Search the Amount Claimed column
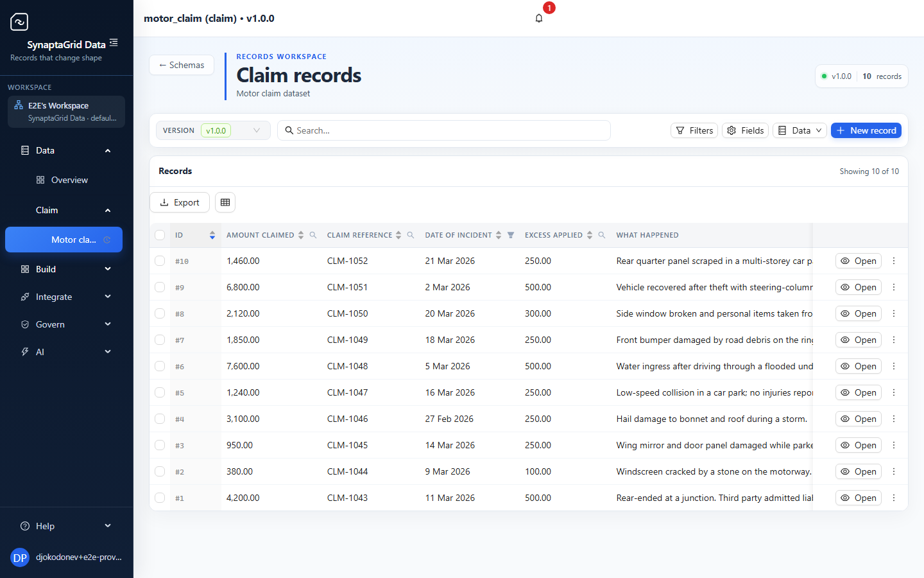The image size is (924, 578). tap(313, 235)
